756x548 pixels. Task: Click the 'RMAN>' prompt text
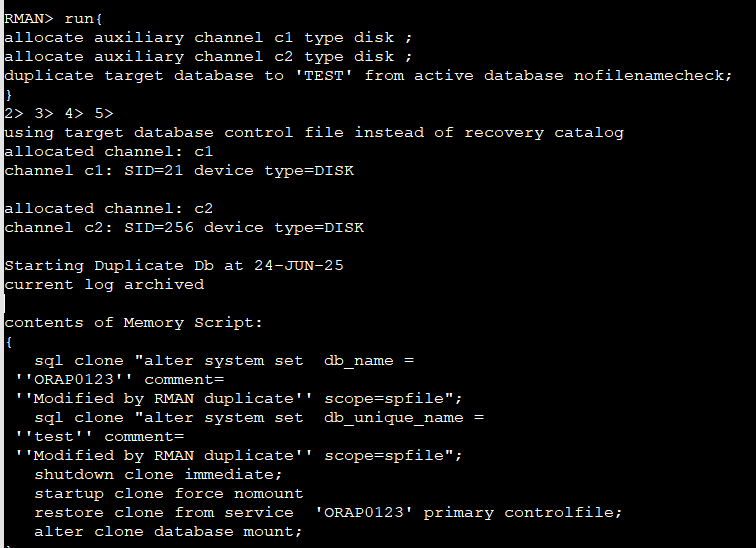29,19
